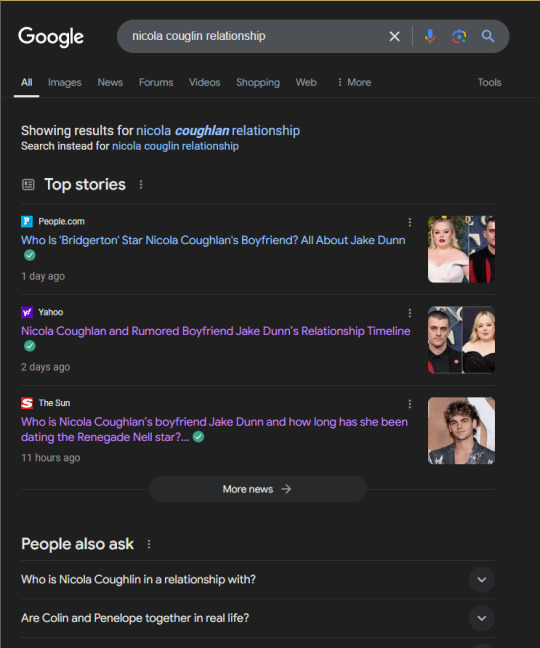
Task: Click green check badge on People.com story
Action: [30, 255]
